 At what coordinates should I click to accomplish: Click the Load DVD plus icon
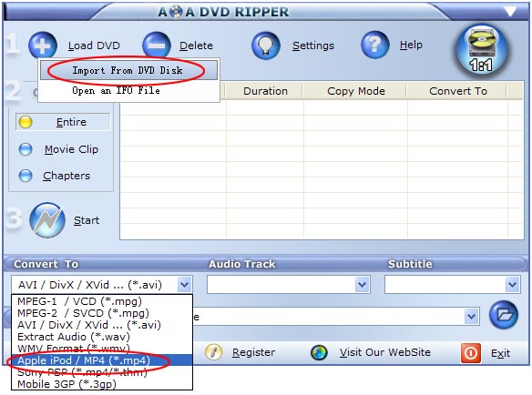[43, 46]
